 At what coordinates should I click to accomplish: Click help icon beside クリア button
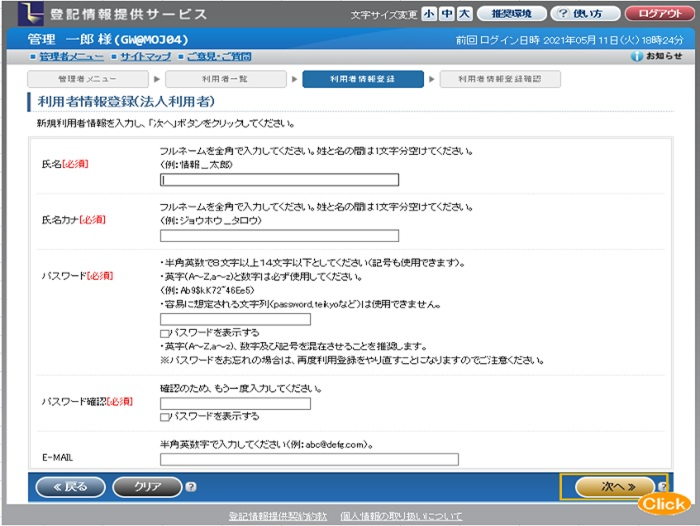(x=191, y=487)
